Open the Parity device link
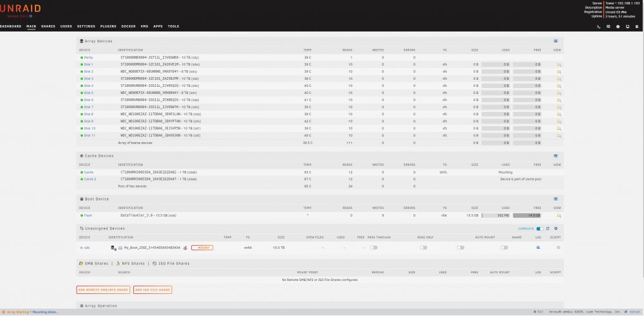 click(88, 57)
